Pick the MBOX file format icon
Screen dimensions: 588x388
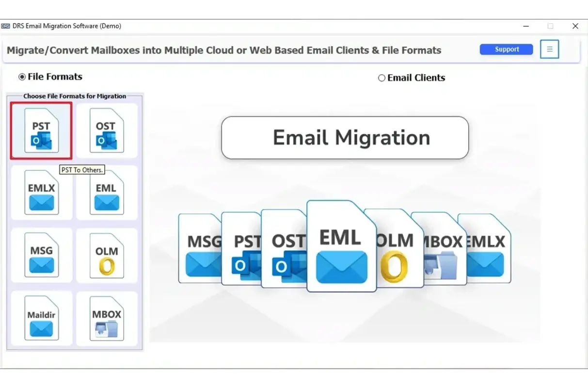(x=107, y=319)
